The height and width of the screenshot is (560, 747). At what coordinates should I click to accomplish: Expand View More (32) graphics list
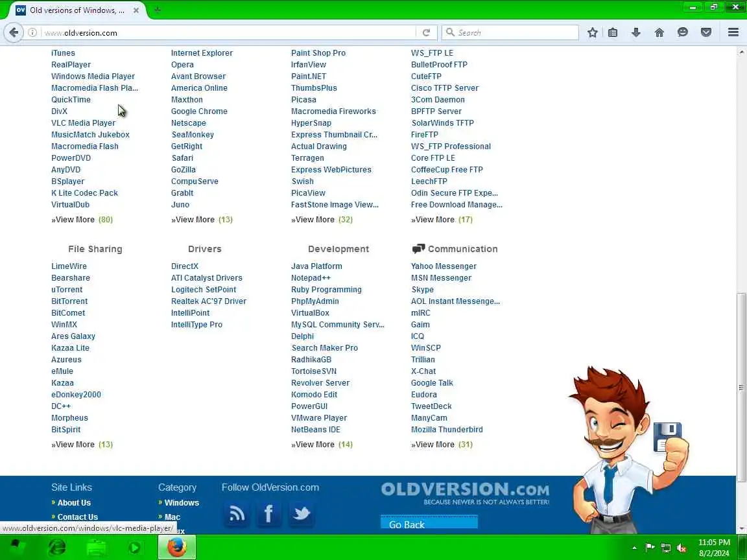(x=322, y=220)
